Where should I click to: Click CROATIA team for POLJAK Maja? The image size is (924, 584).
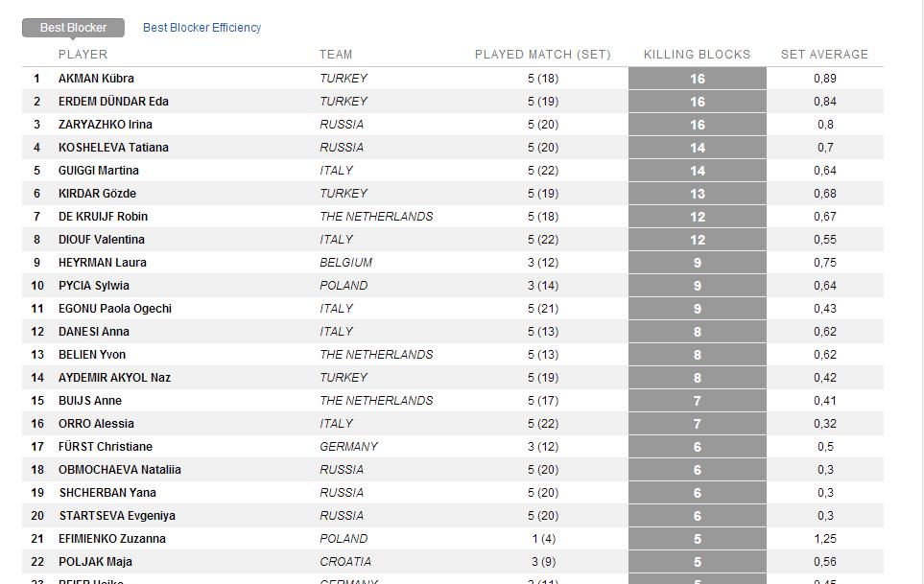click(x=345, y=562)
